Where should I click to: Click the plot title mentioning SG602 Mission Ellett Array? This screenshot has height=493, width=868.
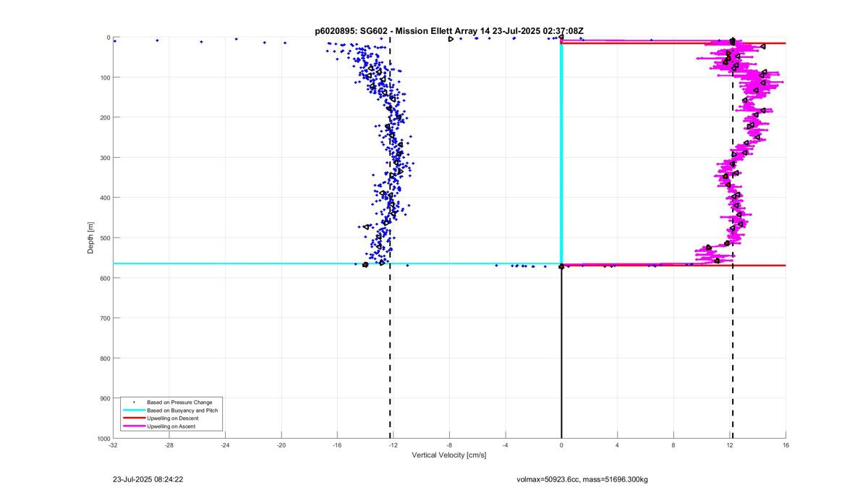coord(449,31)
